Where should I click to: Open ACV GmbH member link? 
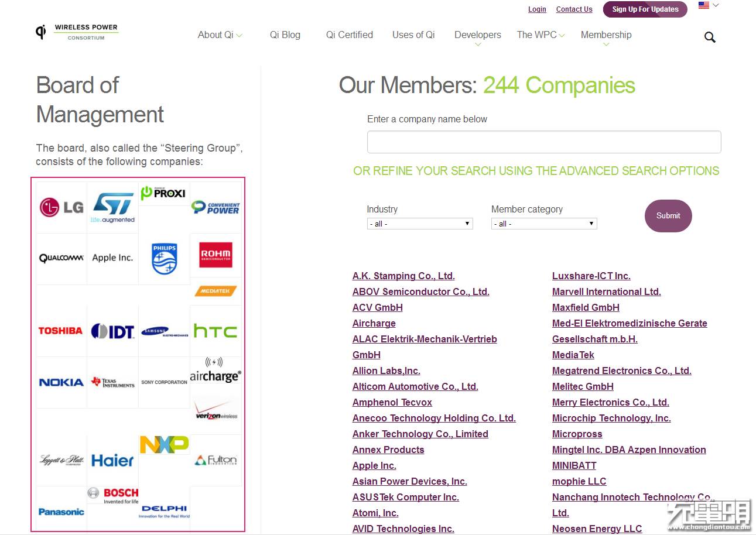(378, 308)
